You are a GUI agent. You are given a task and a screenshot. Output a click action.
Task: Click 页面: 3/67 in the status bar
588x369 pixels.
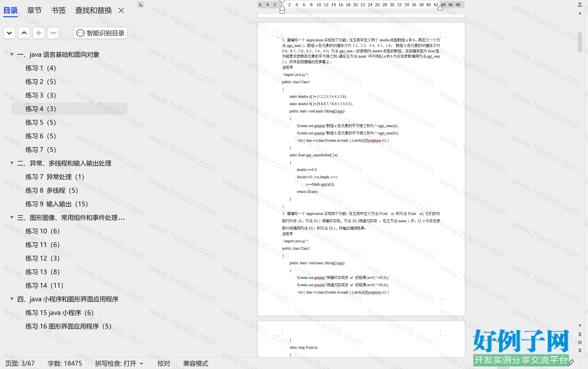20,364
